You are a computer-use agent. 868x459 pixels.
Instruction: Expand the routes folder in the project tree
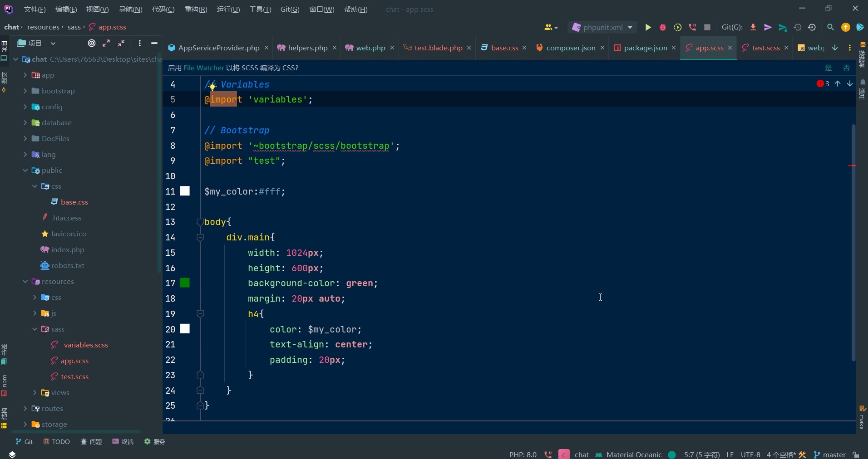(26, 409)
